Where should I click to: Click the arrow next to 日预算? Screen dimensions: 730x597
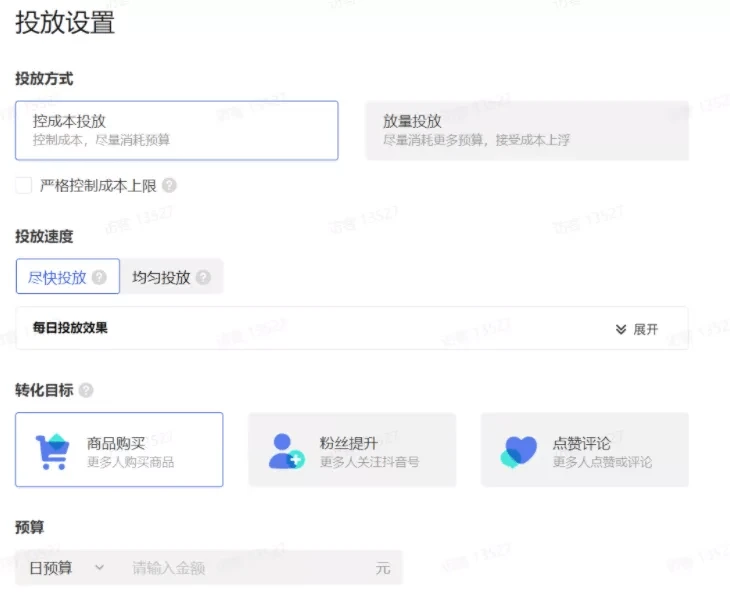pos(99,568)
